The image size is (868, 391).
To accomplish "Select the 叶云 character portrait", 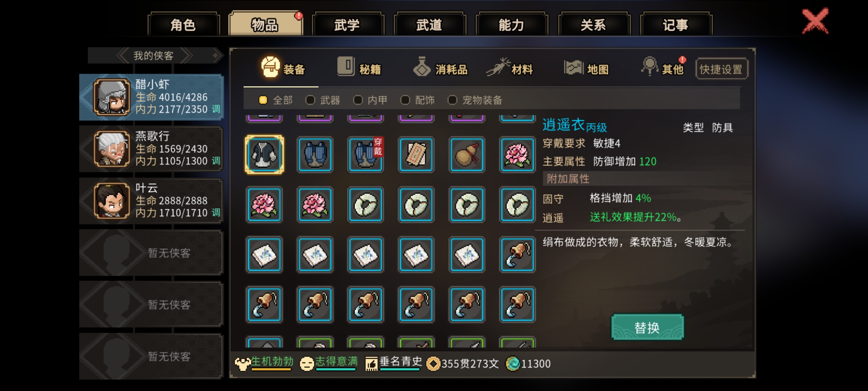I will [112, 201].
